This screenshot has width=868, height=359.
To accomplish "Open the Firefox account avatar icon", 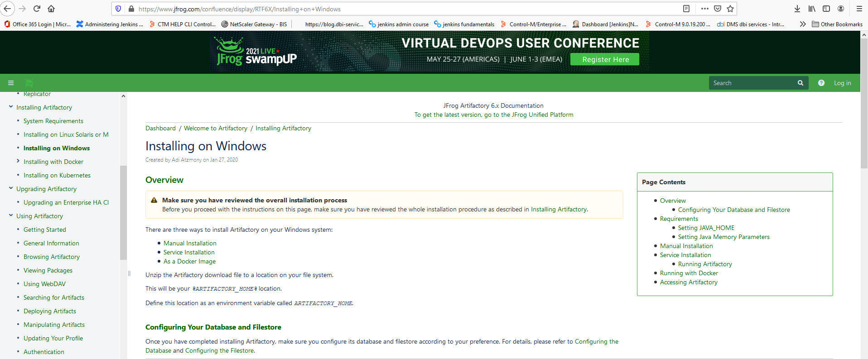I will point(841,9).
